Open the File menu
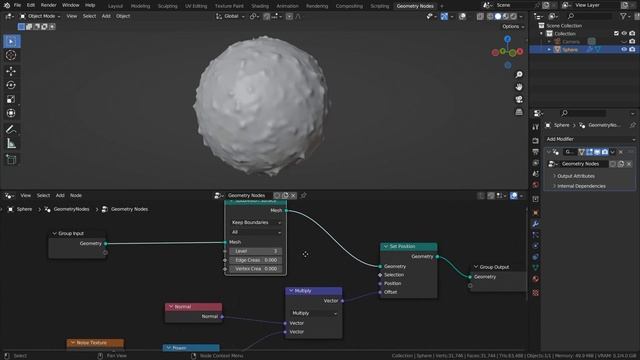 click(17, 5)
